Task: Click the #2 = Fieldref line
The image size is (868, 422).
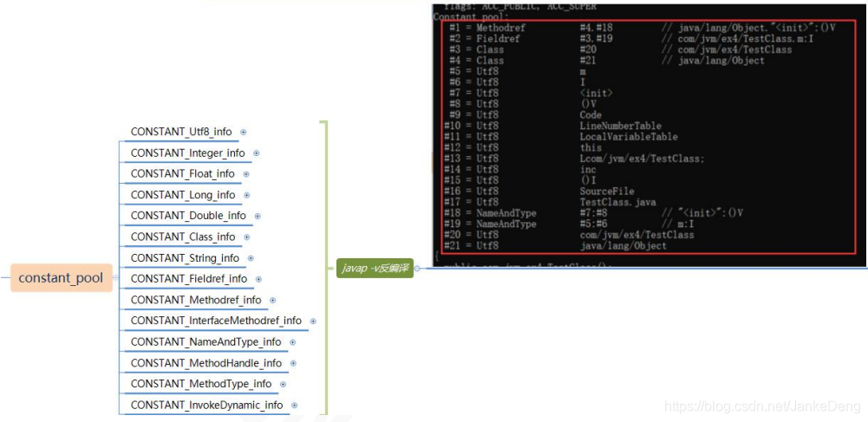Action: coord(631,39)
